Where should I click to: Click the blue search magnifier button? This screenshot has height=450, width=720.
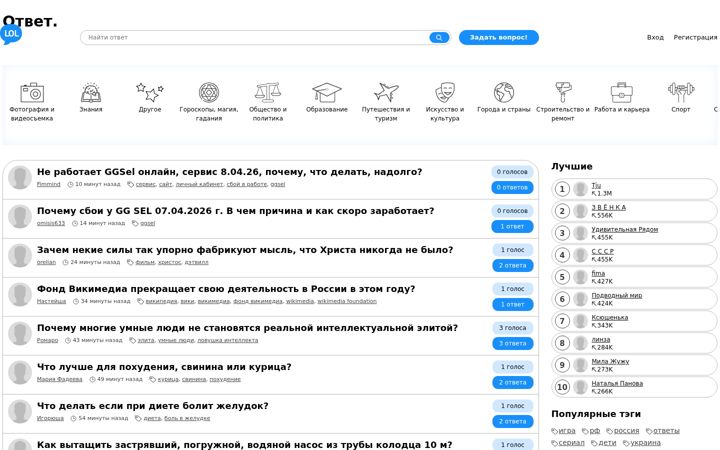click(439, 38)
